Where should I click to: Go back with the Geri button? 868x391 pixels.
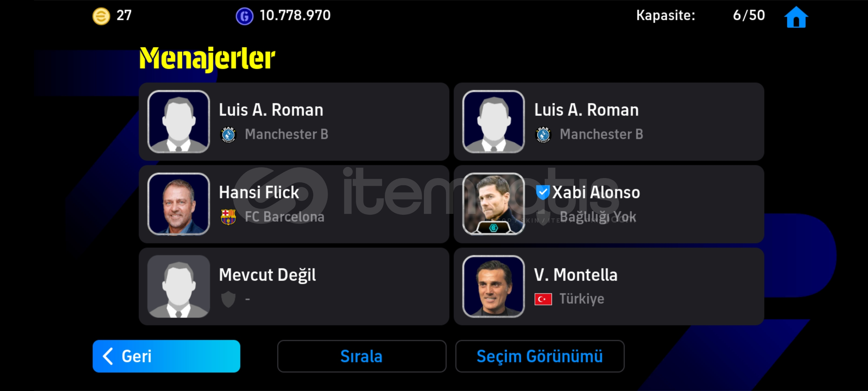point(166,356)
